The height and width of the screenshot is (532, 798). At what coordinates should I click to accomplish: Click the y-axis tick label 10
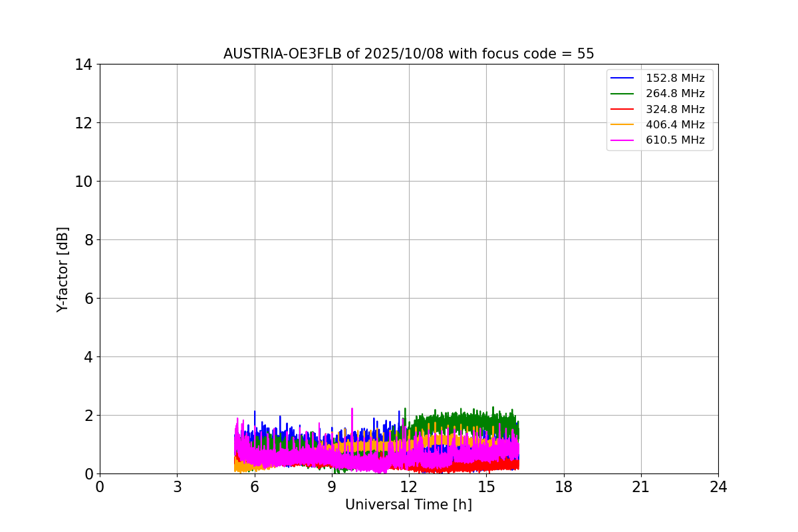tap(84, 182)
